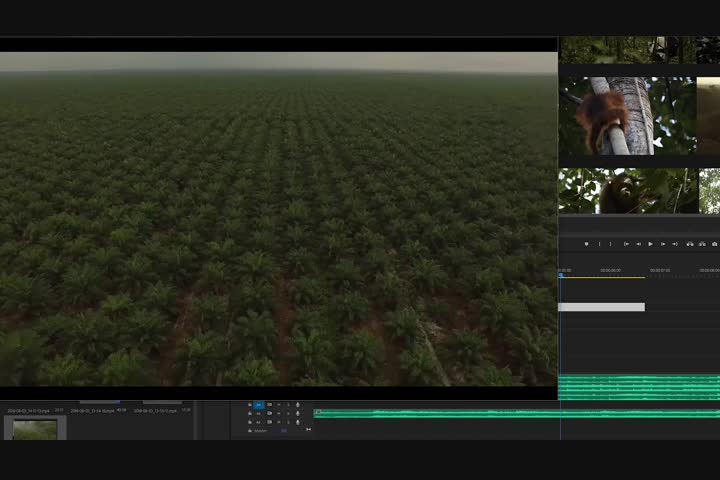Click the Extract edit icon
720x480 pixels.
702,244
